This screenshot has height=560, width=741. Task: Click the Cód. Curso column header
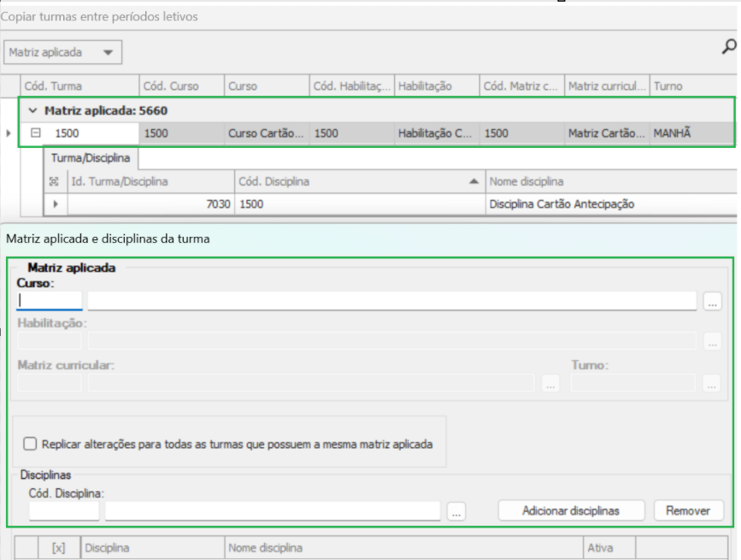181,86
